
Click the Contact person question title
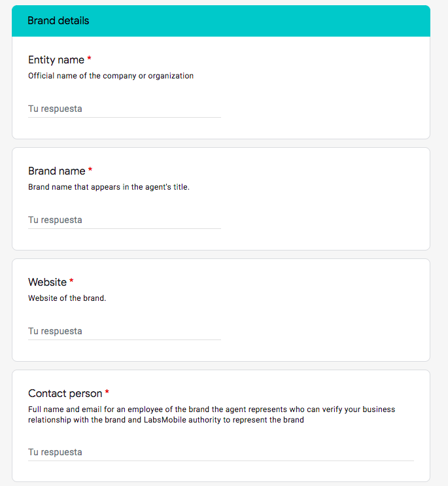(65, 393)
